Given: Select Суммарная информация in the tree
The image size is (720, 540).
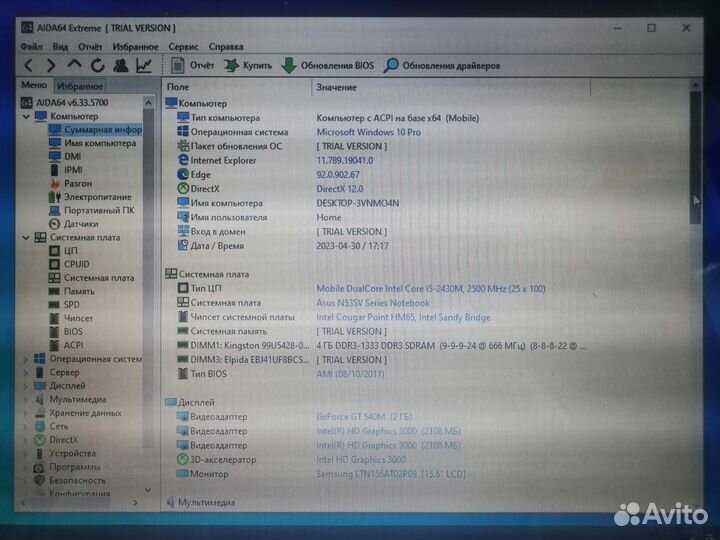Looking at the screenshot, I should [96, 130].
